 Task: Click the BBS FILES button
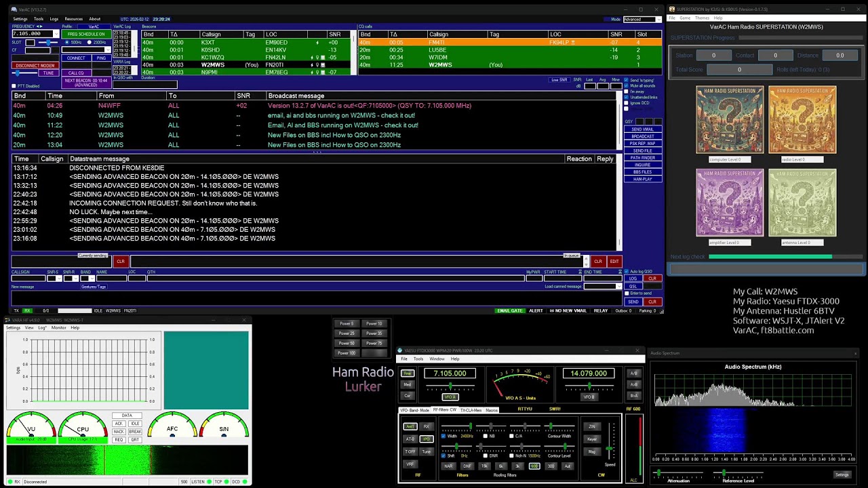(x=643, y=172)
